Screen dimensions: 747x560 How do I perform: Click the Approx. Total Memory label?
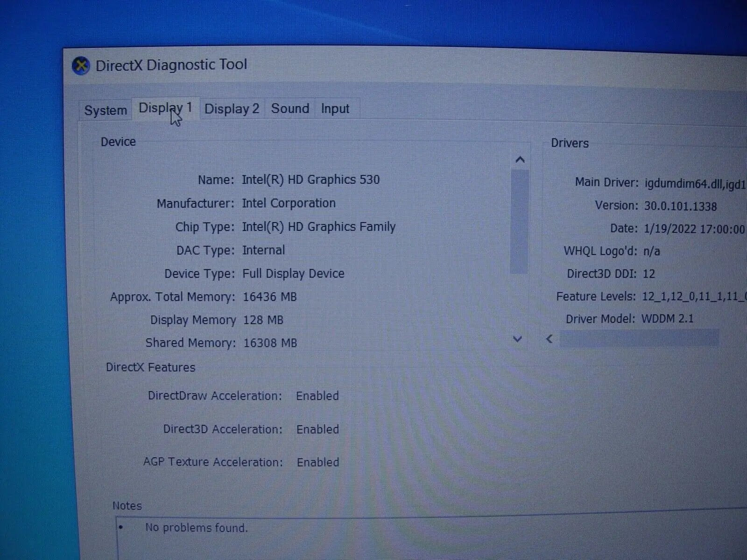point(172,297)
